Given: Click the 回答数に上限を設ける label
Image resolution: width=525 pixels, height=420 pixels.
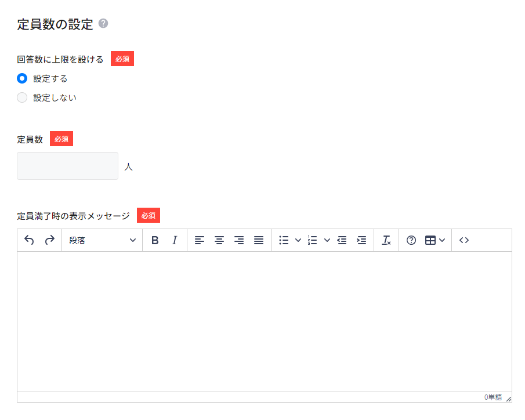Looking at the screenshot, I should click(60, 59).
